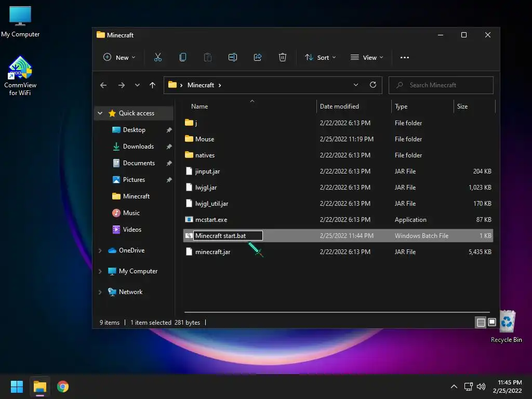Open the View dropdown menu
The height and width of the screenshot is (399, 532).
click(x=367, y=57)
